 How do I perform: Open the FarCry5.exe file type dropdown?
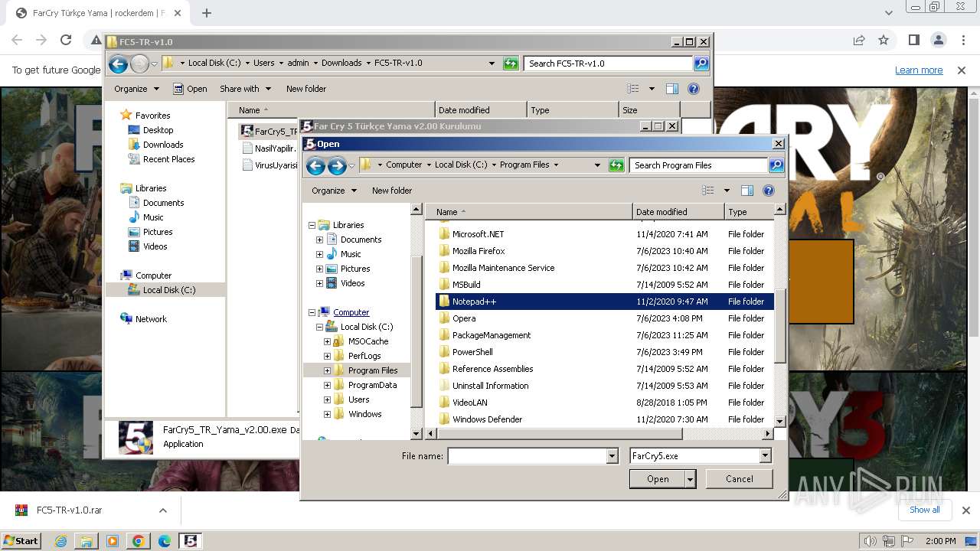(765, 456)
